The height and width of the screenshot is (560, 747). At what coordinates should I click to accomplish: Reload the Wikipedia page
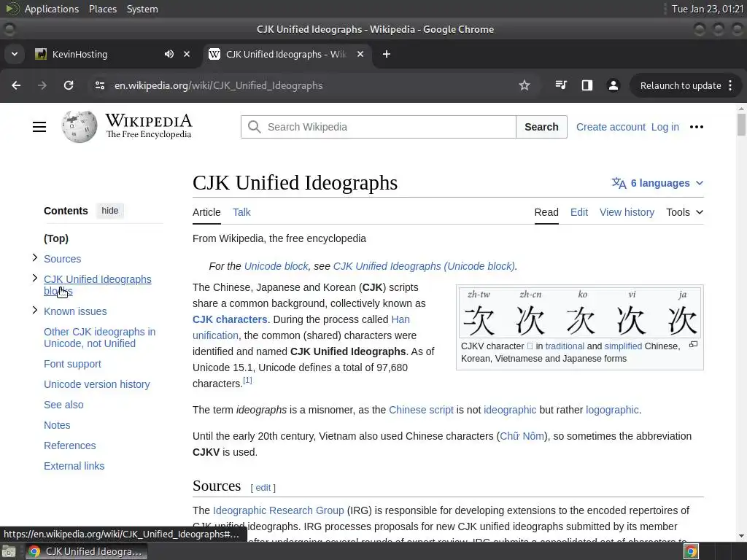(x=69, y=85)
